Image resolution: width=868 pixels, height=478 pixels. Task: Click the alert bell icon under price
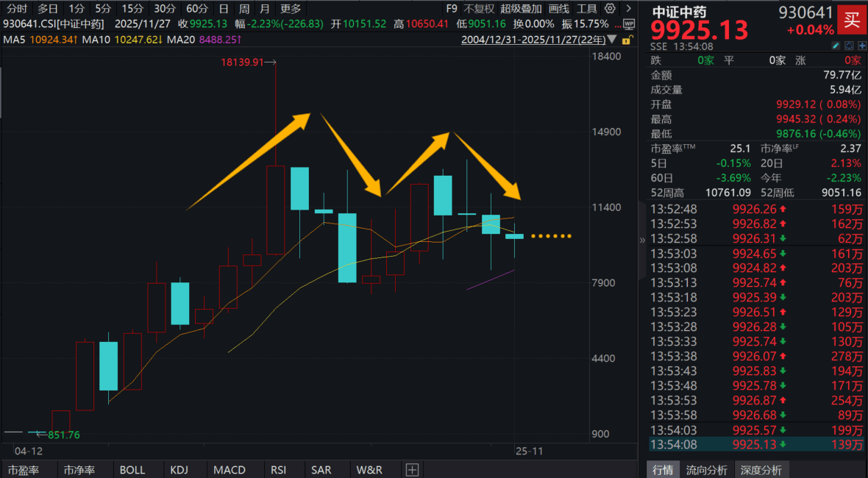848,46
